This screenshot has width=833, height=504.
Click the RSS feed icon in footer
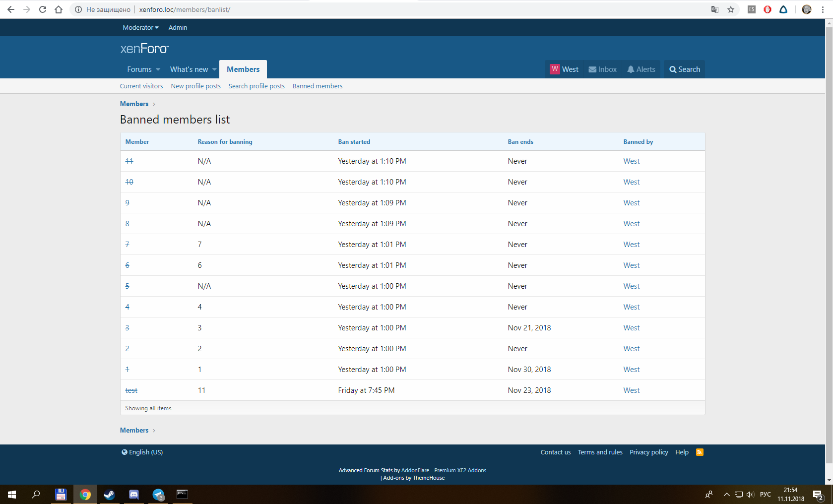pyautogui.click(x=700, y=452)
